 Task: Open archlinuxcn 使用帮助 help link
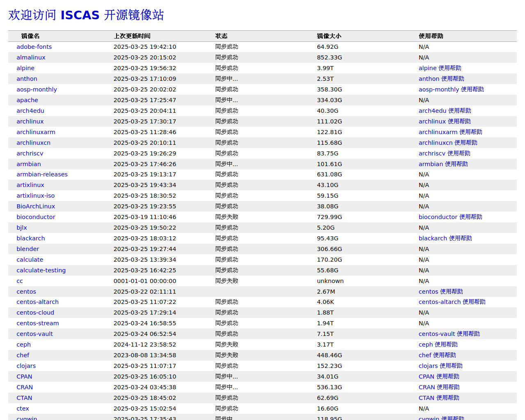(x=448, y=143)
